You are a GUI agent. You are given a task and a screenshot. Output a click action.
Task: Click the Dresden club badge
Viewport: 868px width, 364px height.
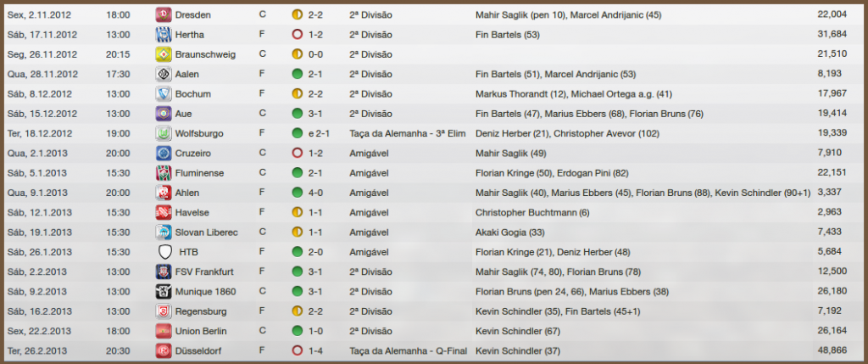[x=164, y=14]
